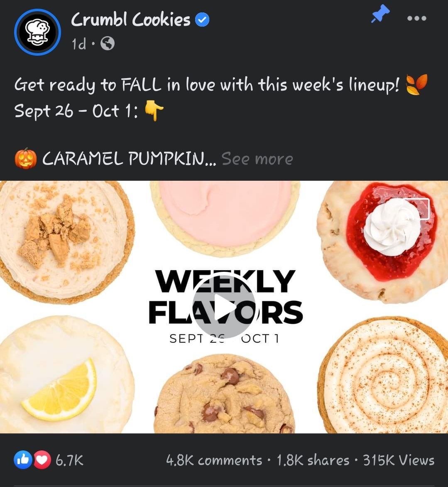Image resolution: width=448 pixels, height=487 pixels.
Task: Click the 1d post timestamp
Action: pos(79,44)
